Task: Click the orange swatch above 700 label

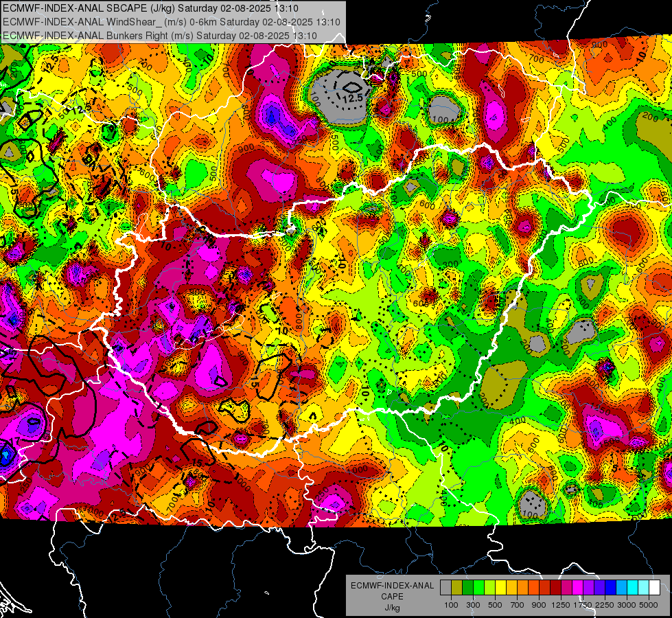Action: tap(522, 588)
